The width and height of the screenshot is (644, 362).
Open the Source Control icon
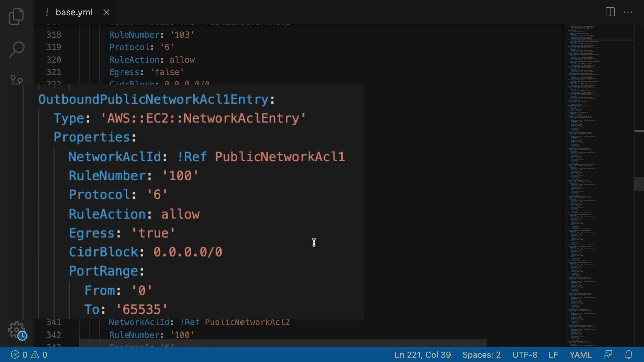pyautogui.click(x=16, y=80)
